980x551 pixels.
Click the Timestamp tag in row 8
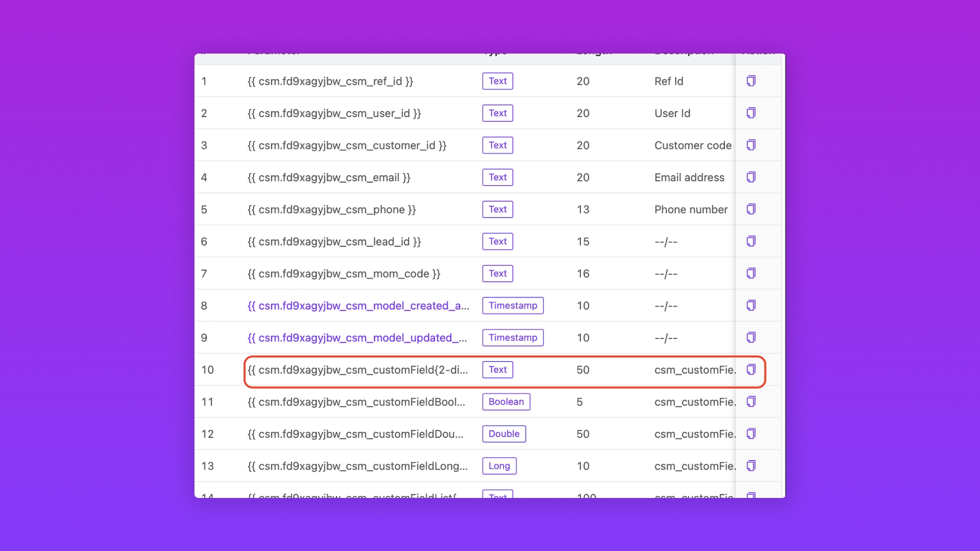tap(512, 306)
